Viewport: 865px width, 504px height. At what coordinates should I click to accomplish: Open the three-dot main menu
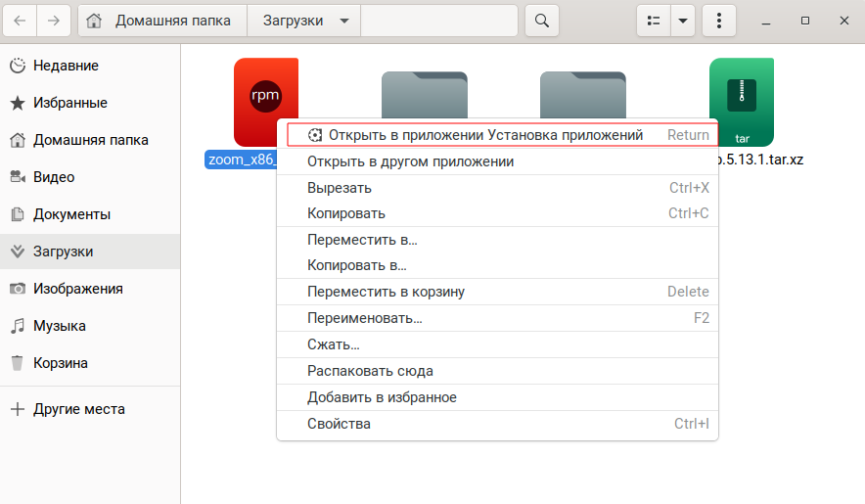tap(719, 21)
